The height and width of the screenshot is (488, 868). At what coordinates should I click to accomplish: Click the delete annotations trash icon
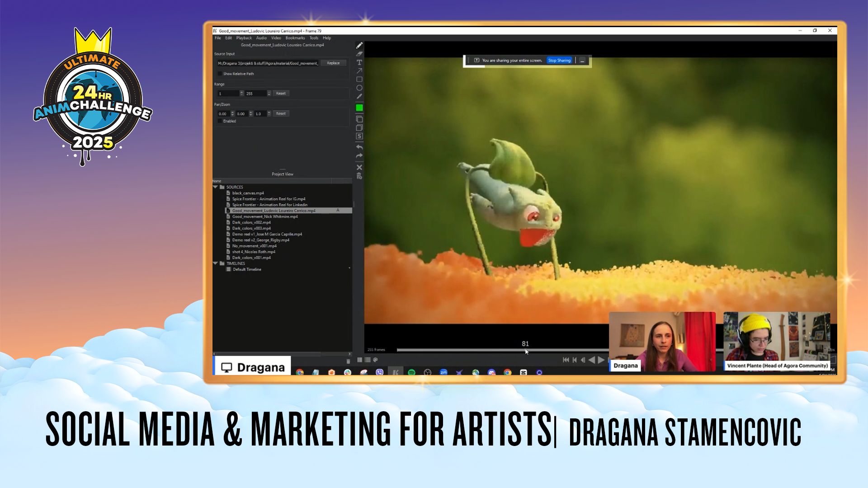click(359, 176)
